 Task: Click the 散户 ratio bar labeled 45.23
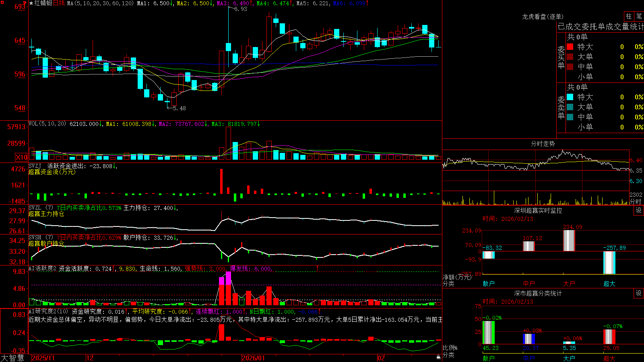click(489, 333)
